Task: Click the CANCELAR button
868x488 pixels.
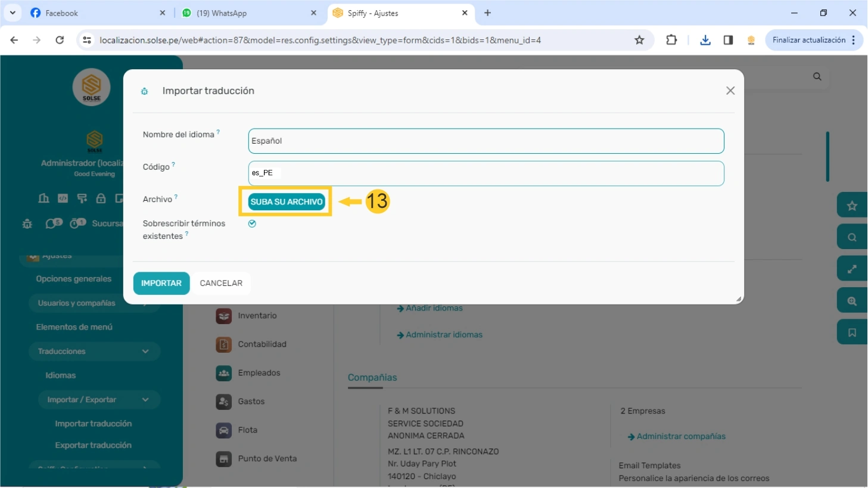Action: [221, 283]
